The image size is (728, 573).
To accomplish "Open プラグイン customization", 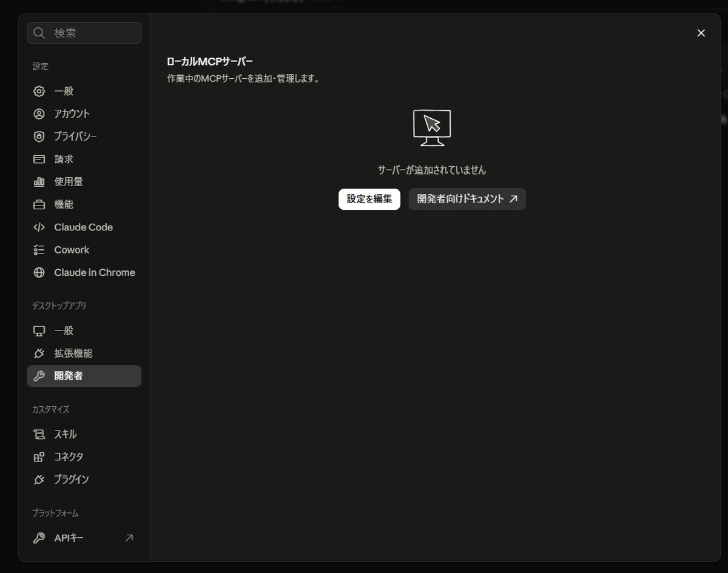I will coord(84,480).
